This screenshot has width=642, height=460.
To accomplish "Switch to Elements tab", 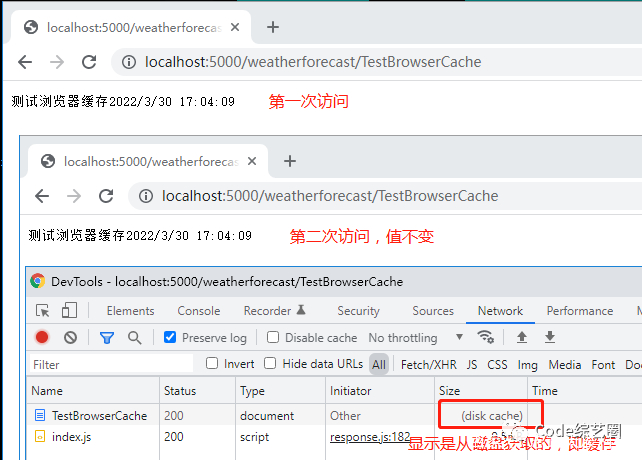I will click(131, 311).
